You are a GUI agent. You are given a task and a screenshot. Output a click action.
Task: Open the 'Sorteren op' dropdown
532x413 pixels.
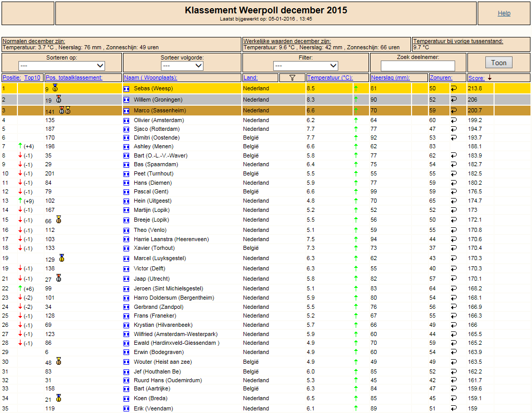tap(62, 66)
